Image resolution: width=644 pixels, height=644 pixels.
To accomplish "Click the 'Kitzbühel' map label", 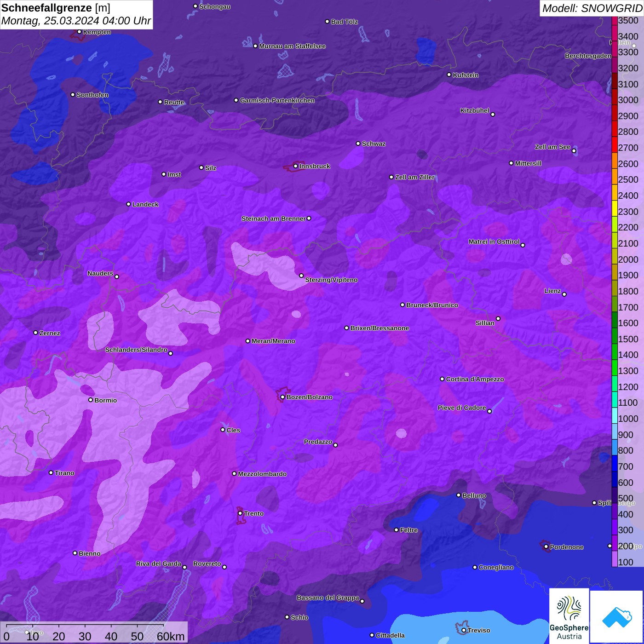I will (475, 111).
